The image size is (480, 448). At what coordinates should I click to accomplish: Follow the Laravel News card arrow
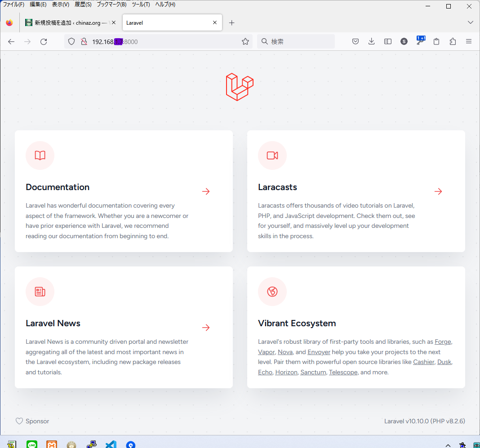[206, 328]
